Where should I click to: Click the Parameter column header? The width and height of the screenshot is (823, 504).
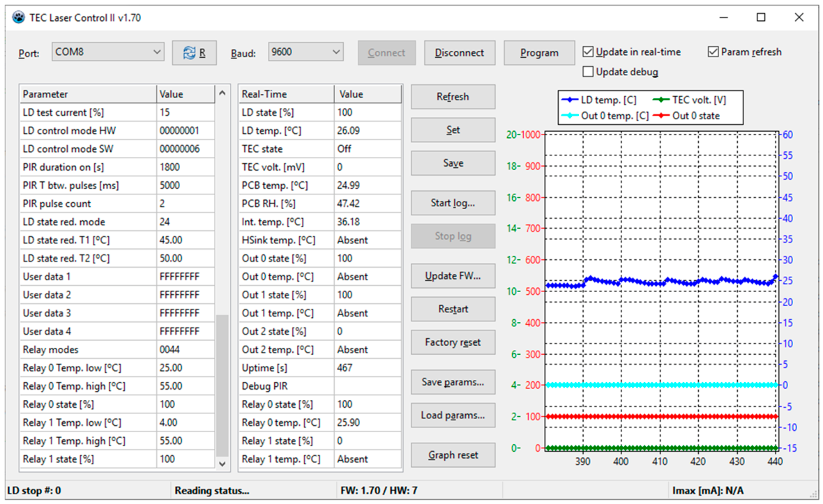pos(88,94)
